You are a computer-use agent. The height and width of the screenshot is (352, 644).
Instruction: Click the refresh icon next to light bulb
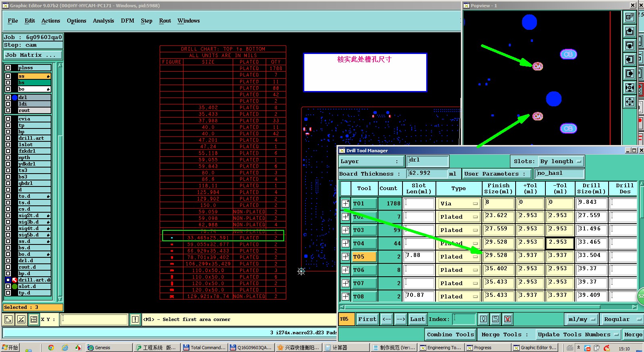pyautogui.click(x=495, y=319)
